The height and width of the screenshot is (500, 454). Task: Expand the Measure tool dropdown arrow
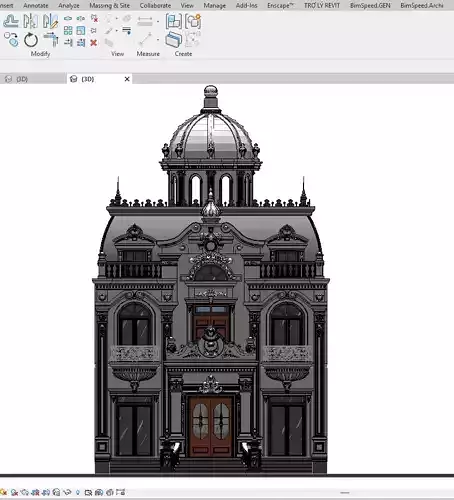click(x=158, y=40)
